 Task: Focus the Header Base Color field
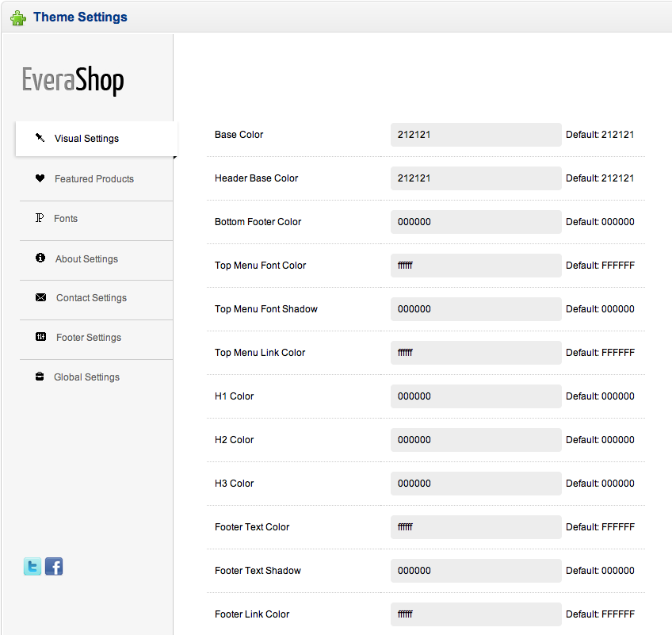click(475, 178)
